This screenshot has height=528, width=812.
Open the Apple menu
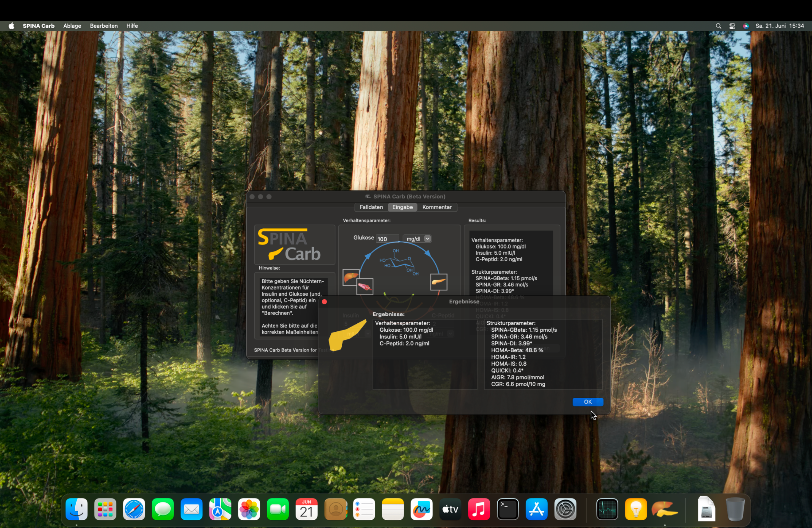pos(12,26)
